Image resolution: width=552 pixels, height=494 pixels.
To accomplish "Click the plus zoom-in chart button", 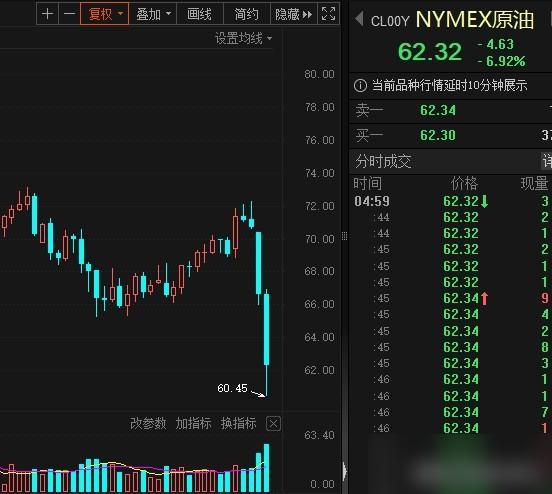I will point(48,14).
